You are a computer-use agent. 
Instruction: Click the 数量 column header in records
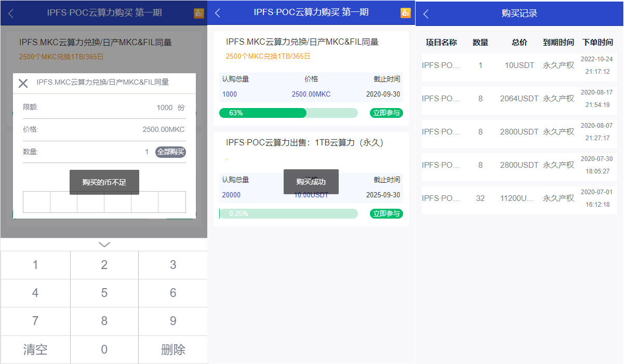click(x=481, y=43)
